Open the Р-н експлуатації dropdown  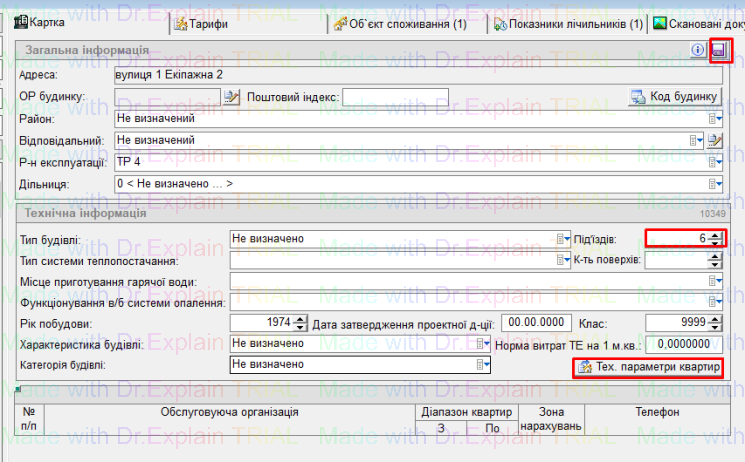(x=714, y=162)
